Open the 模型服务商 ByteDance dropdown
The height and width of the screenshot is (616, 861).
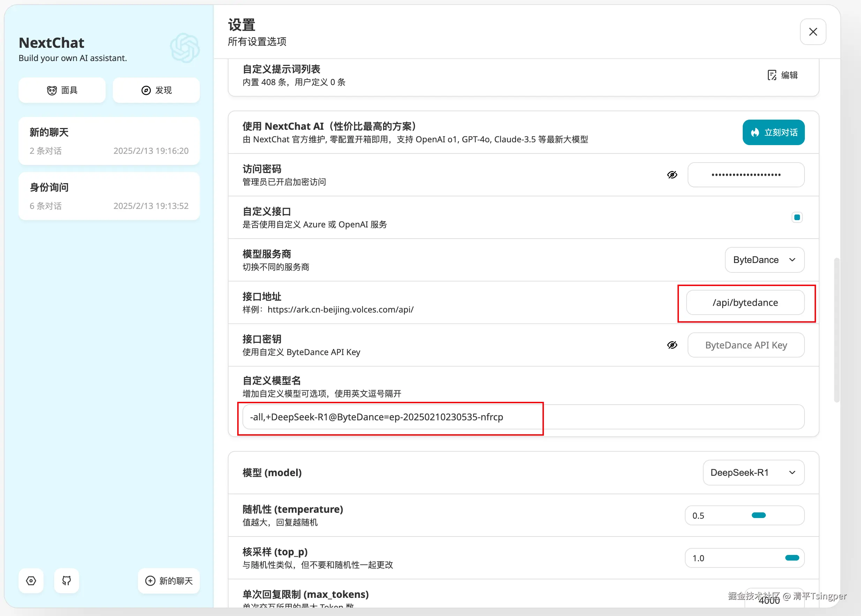click(x=764, y=260)
